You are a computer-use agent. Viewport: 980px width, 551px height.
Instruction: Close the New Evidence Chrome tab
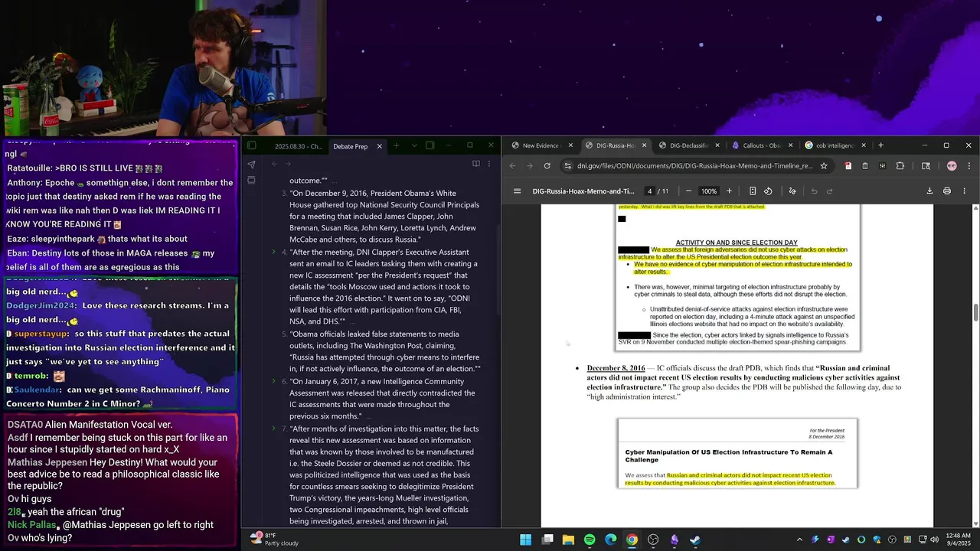[x=570, y=145]
